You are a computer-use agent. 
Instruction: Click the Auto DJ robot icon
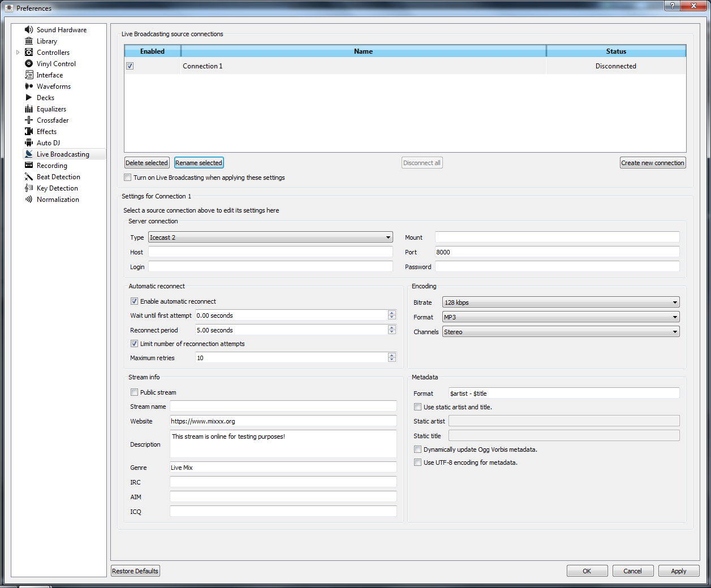tap(29, 142)
